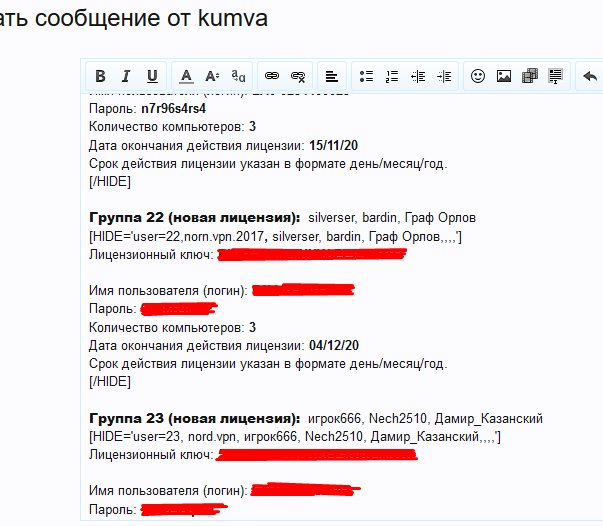Click license end date 04/12/20

[x=334, y=345]
